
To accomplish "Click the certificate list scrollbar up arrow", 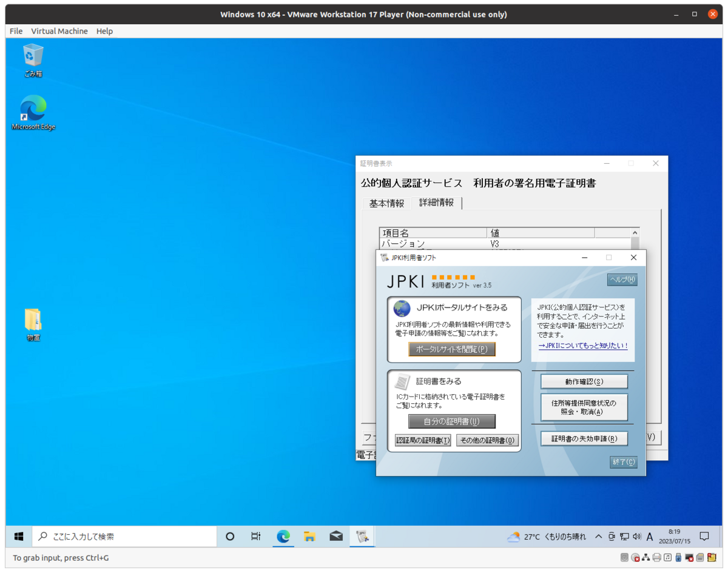I will pyautogui.click(x=635, y=233).
